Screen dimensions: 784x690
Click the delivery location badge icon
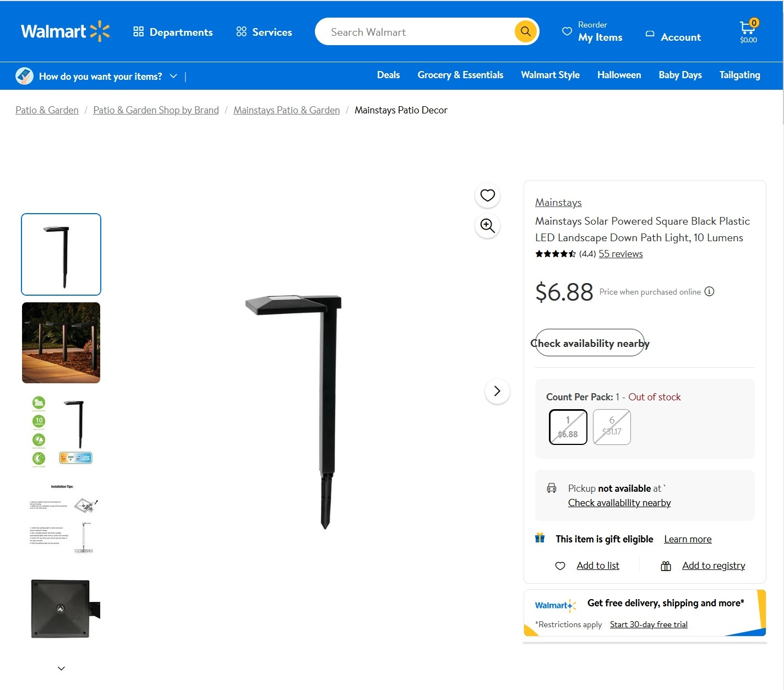pyautogui.click(x=24, y=75)
